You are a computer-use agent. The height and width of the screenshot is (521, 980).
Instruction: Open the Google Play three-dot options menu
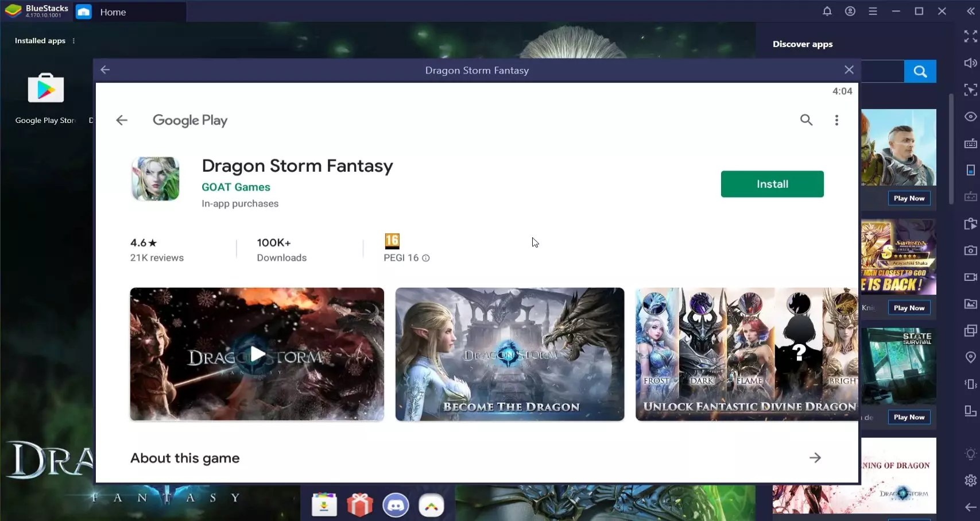tap(836, 120)
